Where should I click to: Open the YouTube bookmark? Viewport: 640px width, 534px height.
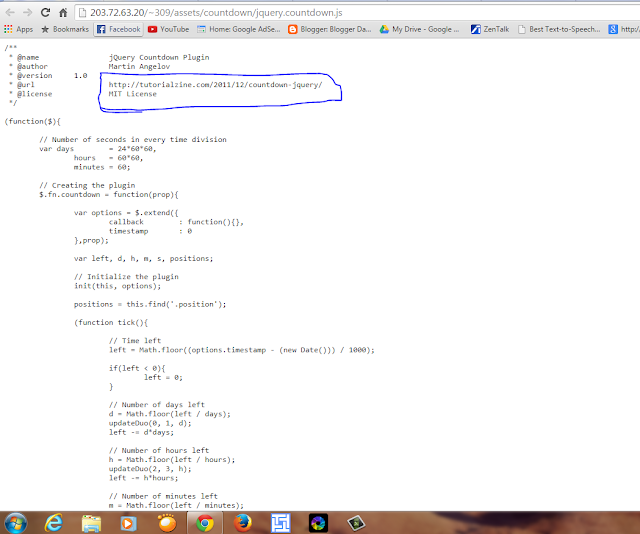(x=169, y=29)
